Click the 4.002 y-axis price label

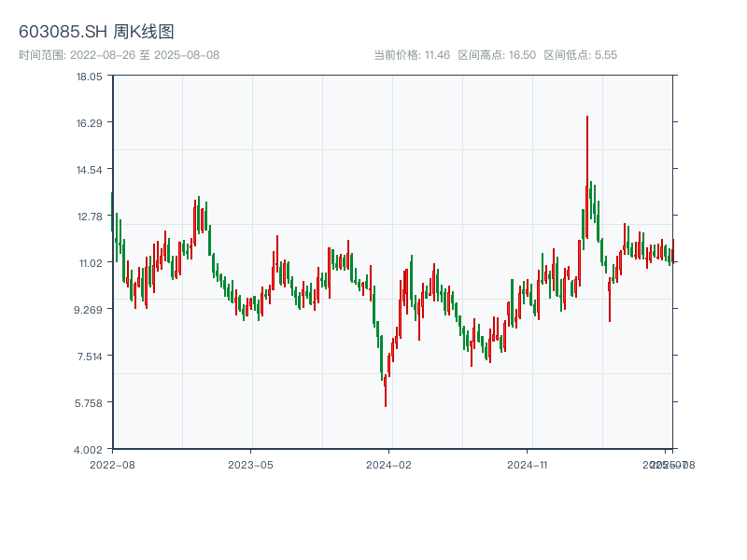90,450
